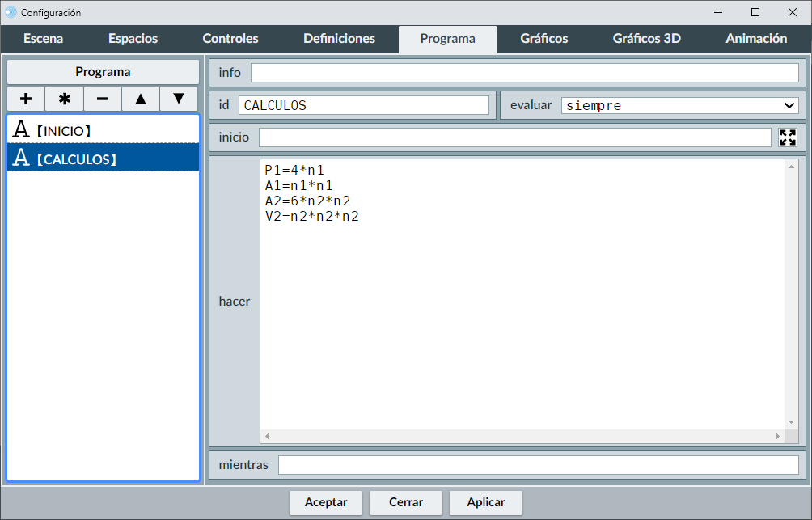This screenshot has width=812, height=520.
Task: Open the Animación tab
Action: pyautogui.click(x=756, y=39)
